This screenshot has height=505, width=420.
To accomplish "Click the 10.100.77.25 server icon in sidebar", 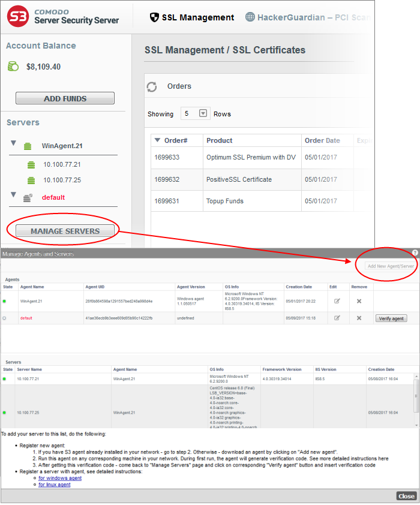I will 31,181.
